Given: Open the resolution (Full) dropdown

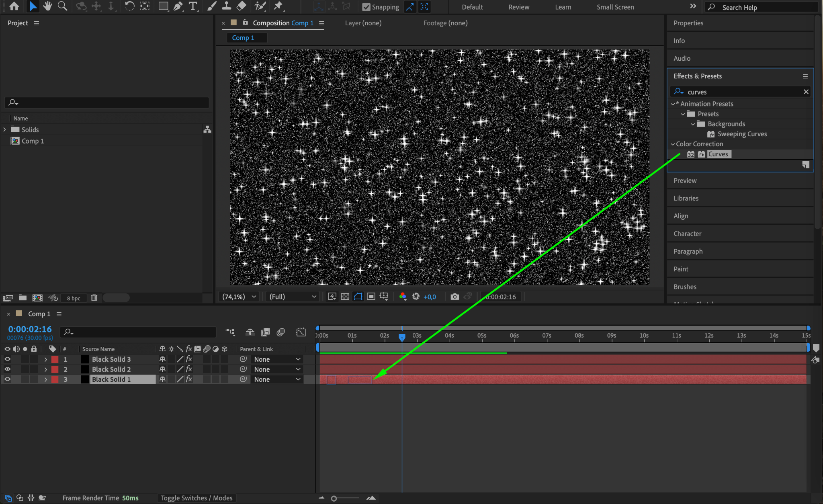Looking at the screenshot, I should (x=292, y=297).
